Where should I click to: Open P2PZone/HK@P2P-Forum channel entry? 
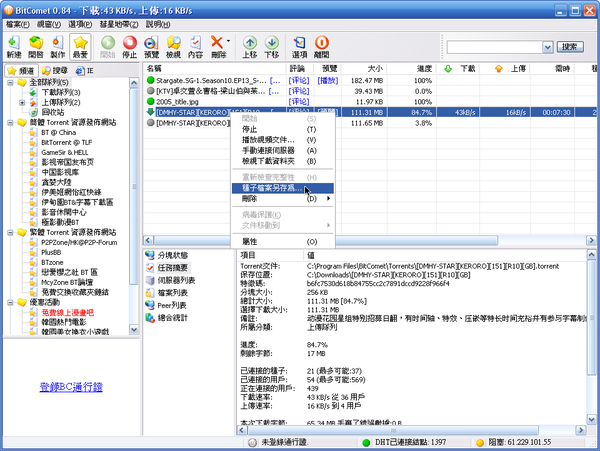tap(79, 242)
